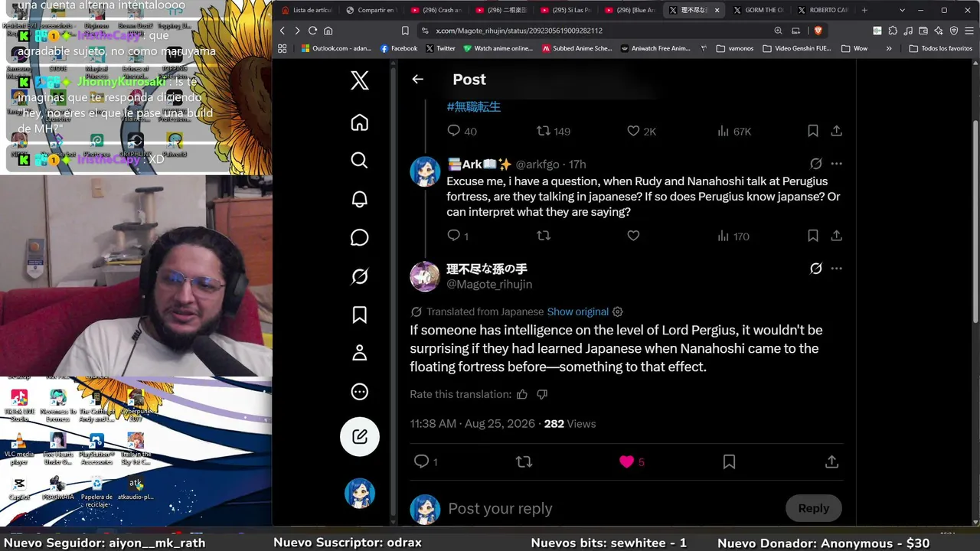Open Grok from the X sidebar

click(x=359, y=276)
